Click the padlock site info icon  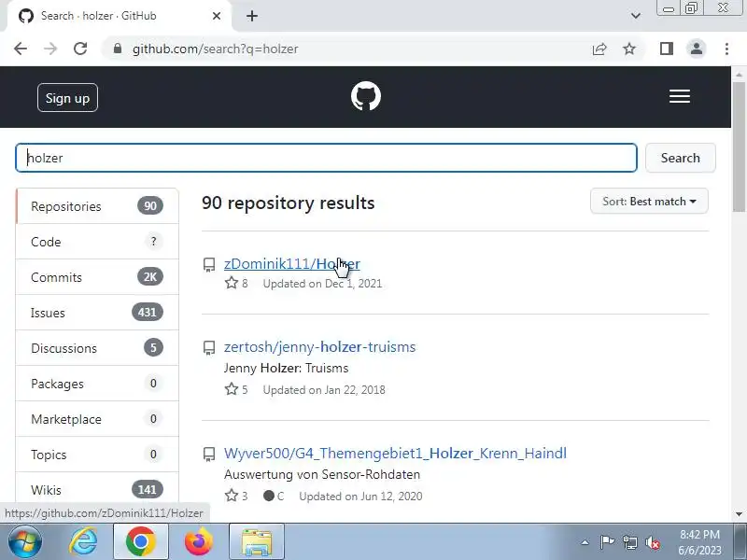[118, 49]
